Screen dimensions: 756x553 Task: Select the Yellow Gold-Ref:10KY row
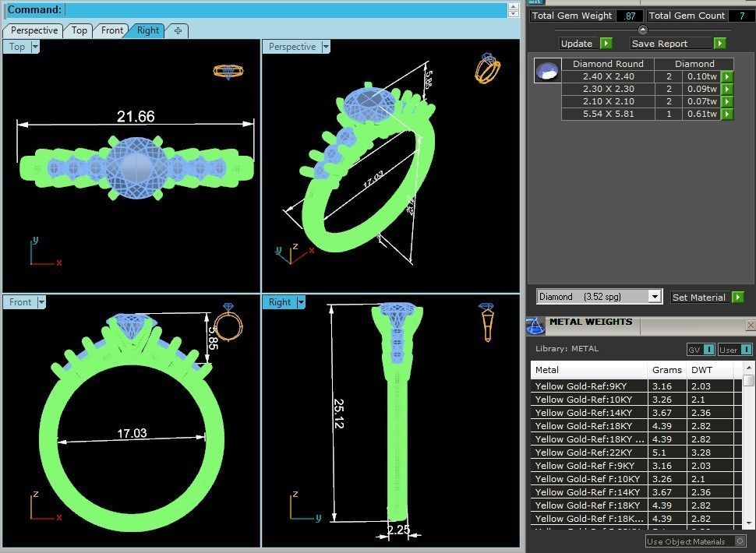(637, 400)
